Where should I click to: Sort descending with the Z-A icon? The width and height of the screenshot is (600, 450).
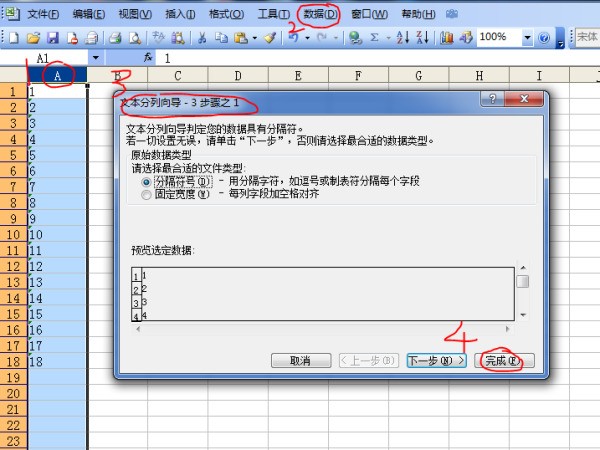423,38
